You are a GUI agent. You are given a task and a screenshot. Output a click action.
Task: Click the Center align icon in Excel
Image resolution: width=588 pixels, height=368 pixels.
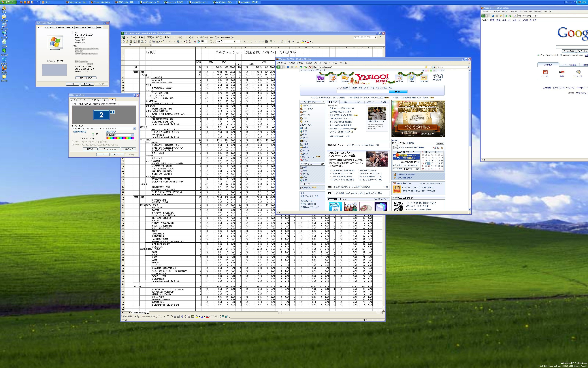coord(260,42)
